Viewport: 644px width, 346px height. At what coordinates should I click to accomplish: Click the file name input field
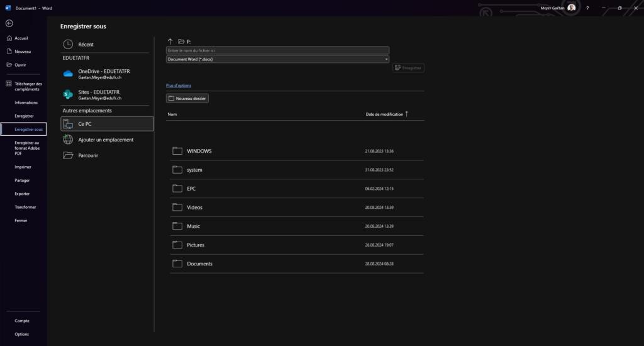[277, 50]
